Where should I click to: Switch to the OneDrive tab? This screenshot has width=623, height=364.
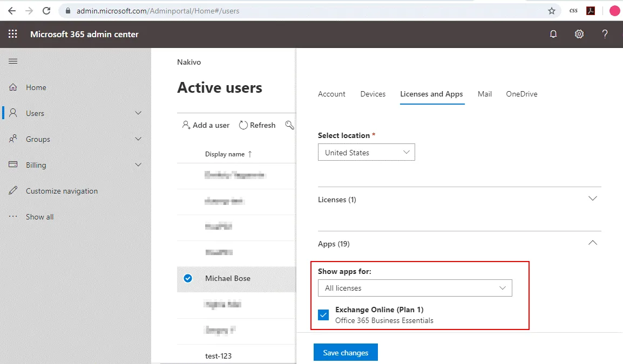pos(522,94)
